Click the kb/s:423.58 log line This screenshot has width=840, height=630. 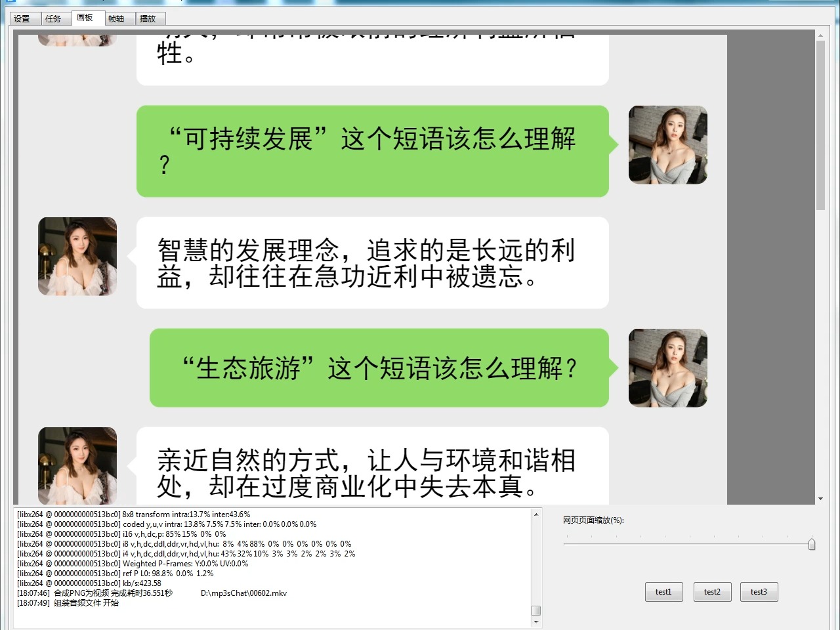pos(89,583)
